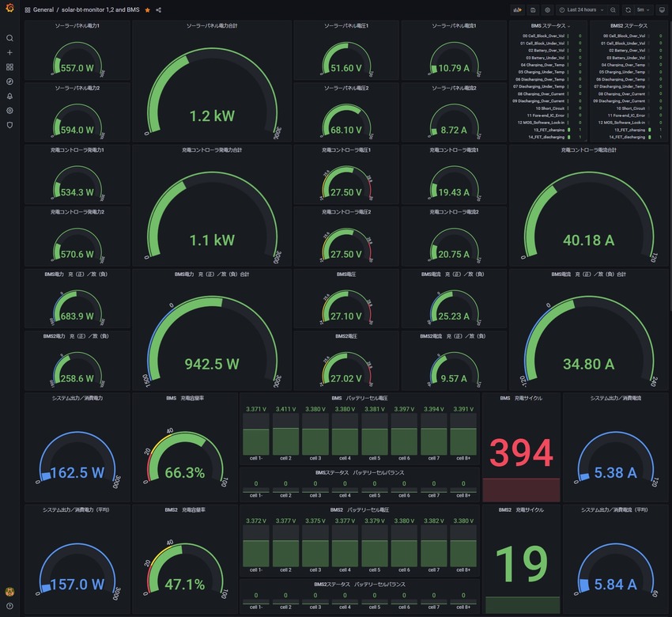The width and height of the screenshot is (672, 617).
Task: Open the BMS2 ステータス panel title menu
Action: tap(629, 26)
